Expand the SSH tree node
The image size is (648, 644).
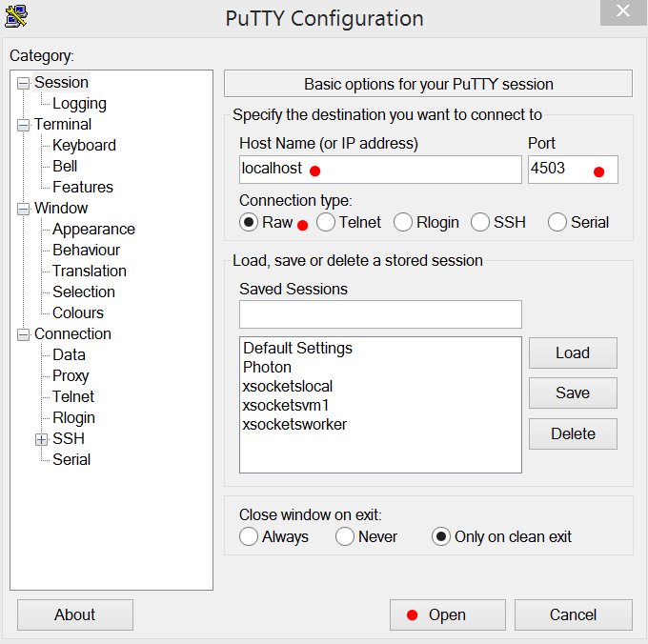coord(41,439)
